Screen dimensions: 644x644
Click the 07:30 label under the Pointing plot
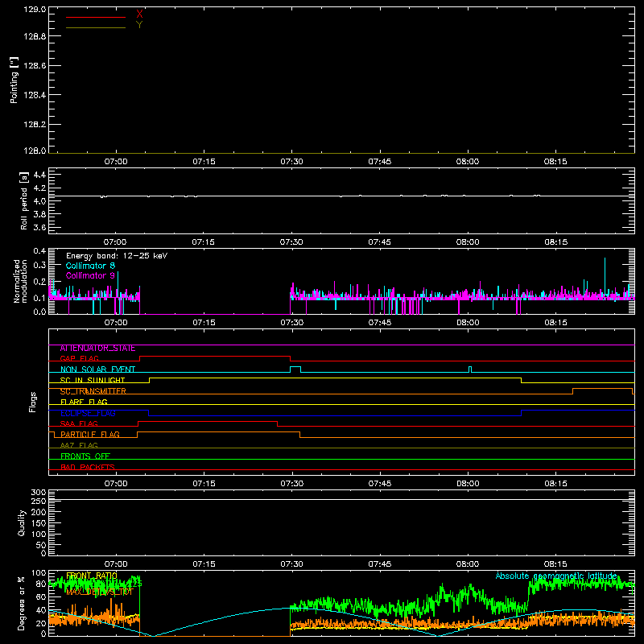[x=291, y=162]
